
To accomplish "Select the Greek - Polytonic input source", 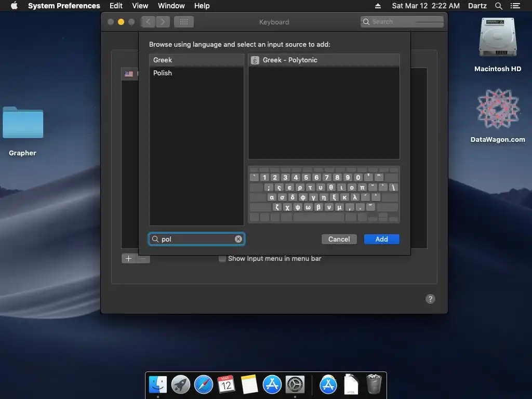I will tap(324, 60).
